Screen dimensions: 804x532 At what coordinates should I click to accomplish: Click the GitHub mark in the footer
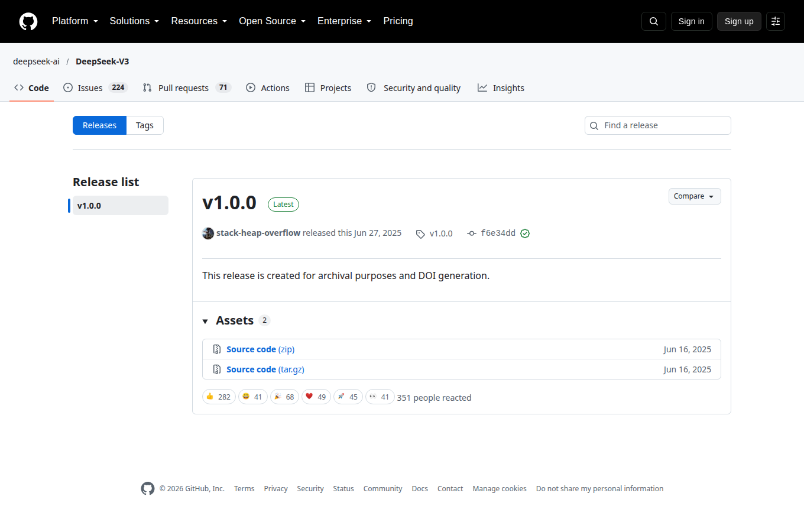pos(148,488)
